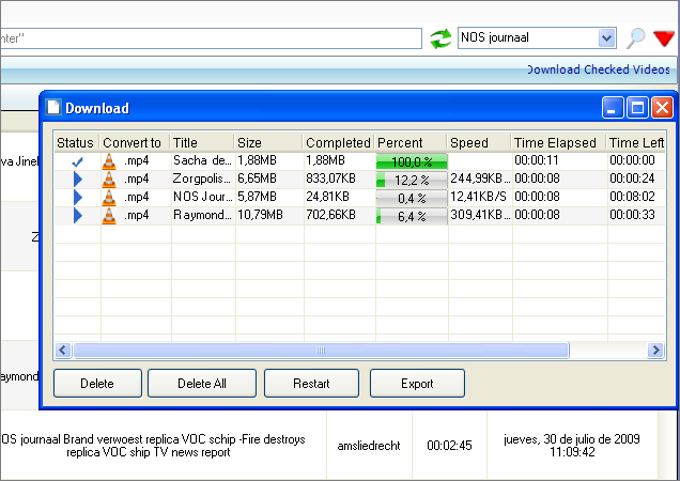680x481 pixels.
Task: Sort by the Size column header
Action: point(269,143)
